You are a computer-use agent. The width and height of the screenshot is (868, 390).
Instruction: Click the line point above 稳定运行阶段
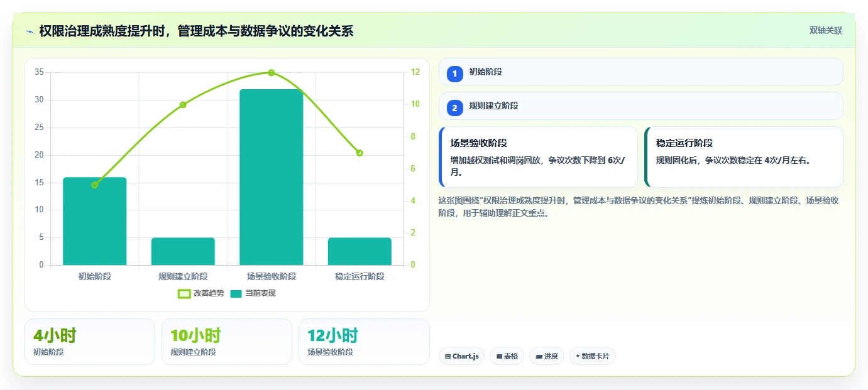(360, 153)
